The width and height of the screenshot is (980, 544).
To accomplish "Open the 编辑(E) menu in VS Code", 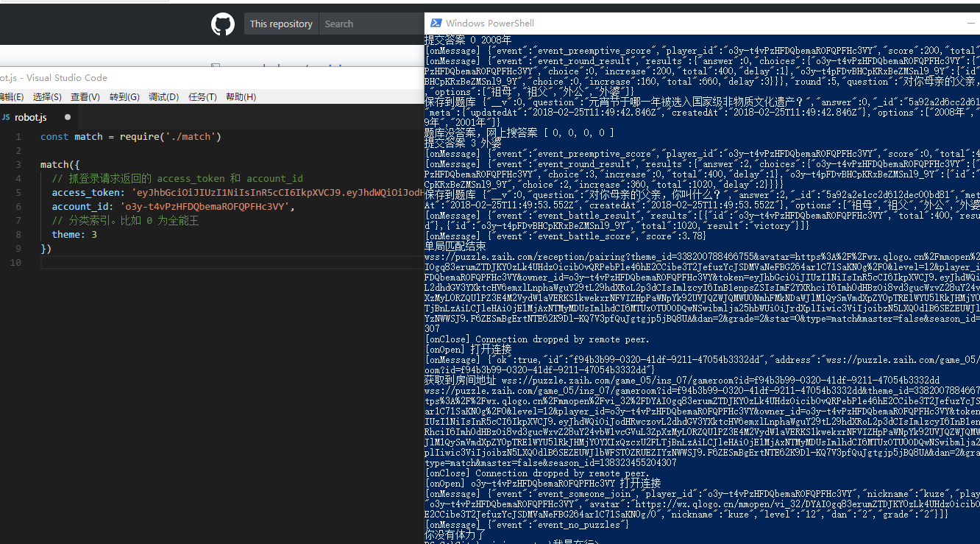I will tap(12, 97).
